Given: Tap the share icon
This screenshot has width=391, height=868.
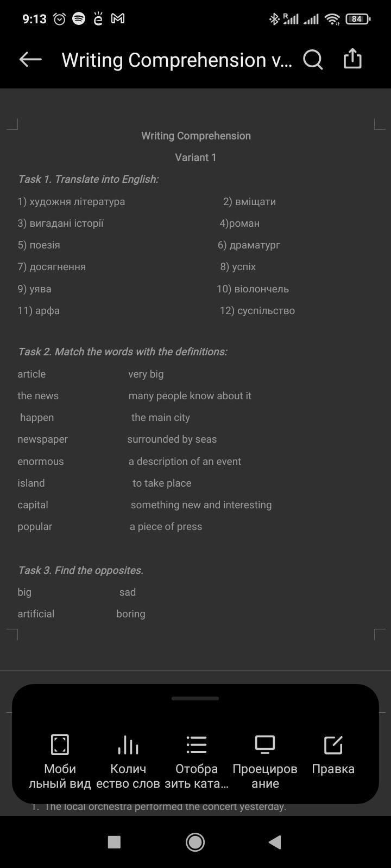Looking at the screenshot, I should [352, 59].
